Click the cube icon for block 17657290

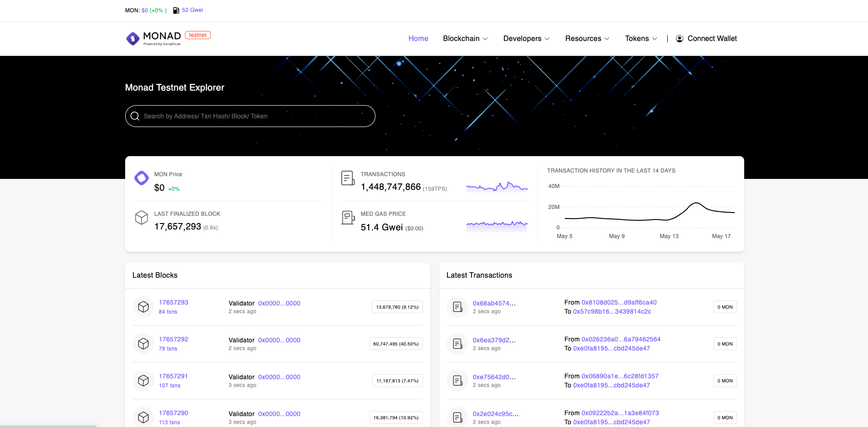tap(143, 417)
